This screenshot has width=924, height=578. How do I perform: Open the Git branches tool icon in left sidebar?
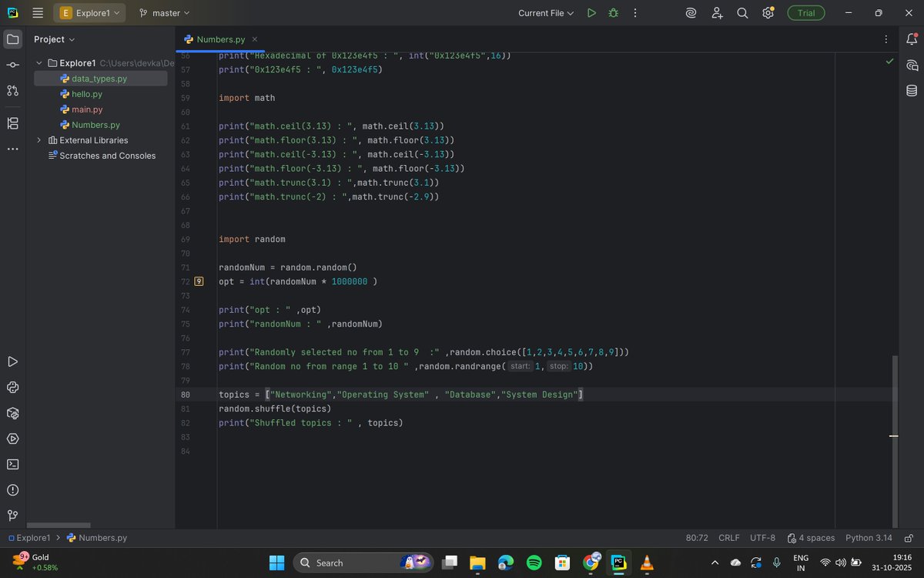click(x=12, y=91)
